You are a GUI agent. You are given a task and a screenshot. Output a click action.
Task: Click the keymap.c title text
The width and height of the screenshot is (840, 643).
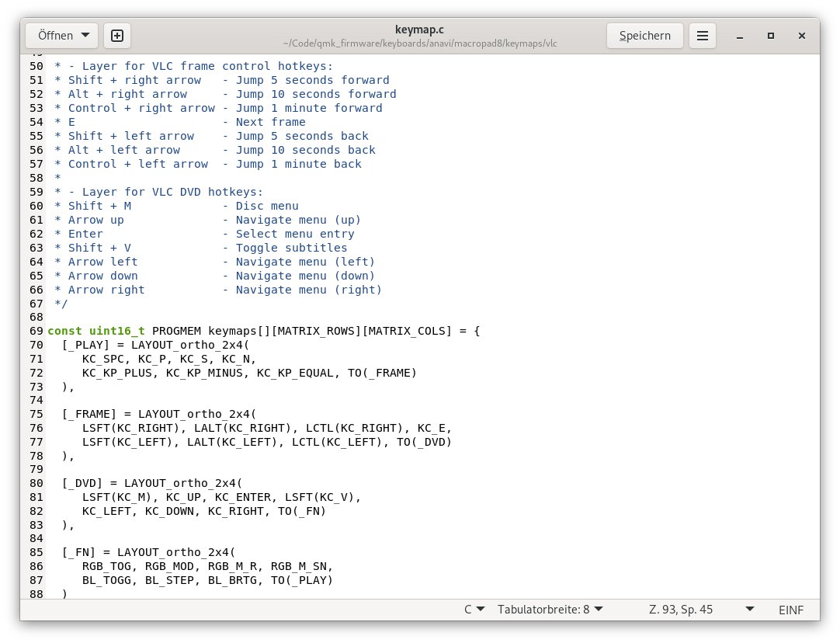coord(419,30)
